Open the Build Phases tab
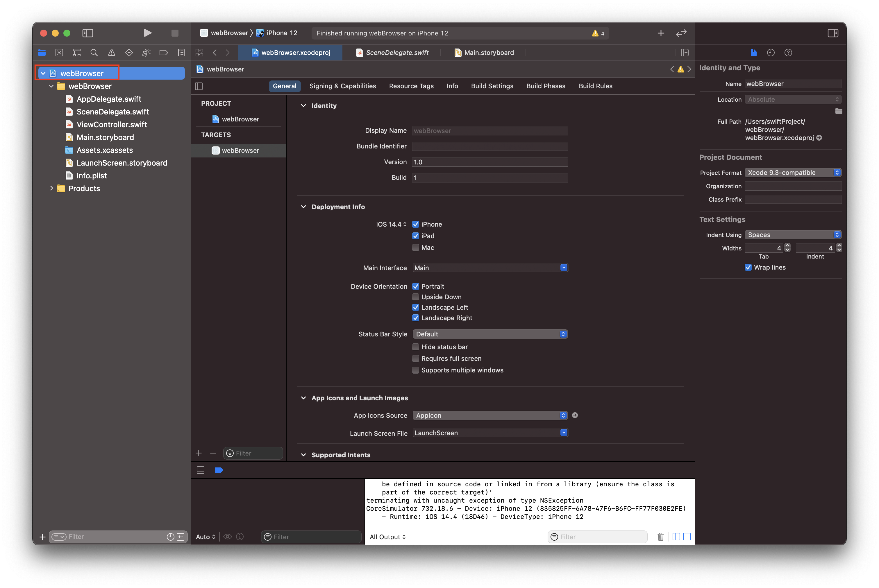This screenshot has width=879, height=588. [x=546, y=86]
